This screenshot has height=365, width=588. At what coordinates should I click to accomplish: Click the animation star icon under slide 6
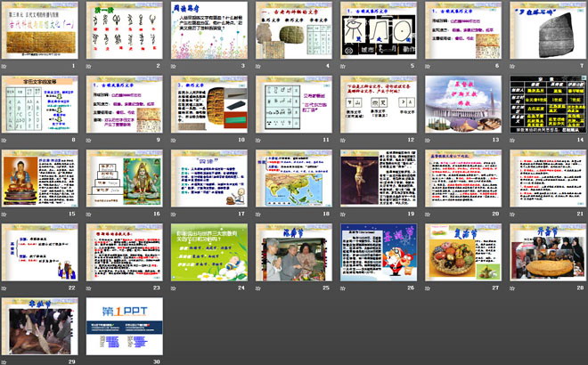coord(428,67)
